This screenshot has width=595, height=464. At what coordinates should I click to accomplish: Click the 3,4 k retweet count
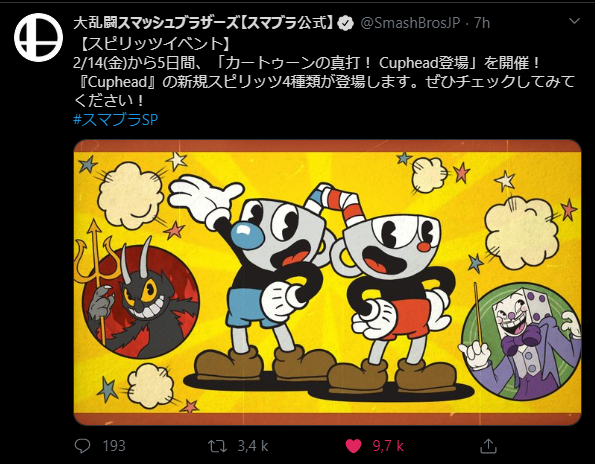(253, 446)
